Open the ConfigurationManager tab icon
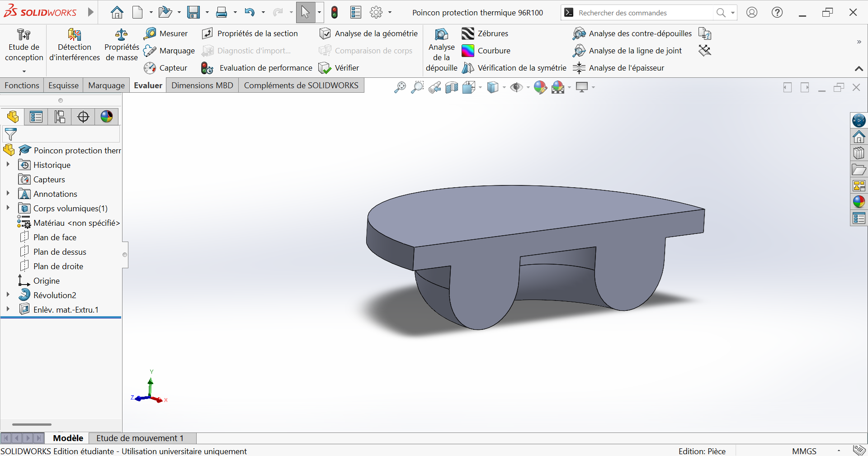The image size is (868, 456). pos(60,117)
